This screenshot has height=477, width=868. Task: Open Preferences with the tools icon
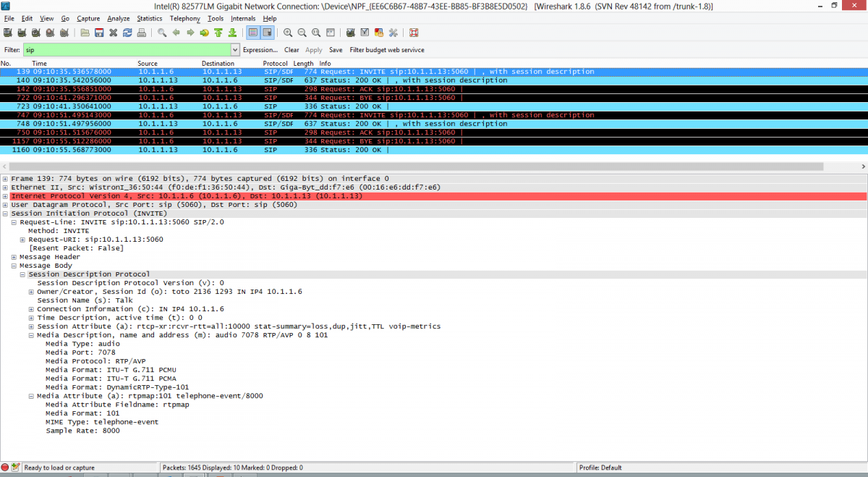point(393,33)
